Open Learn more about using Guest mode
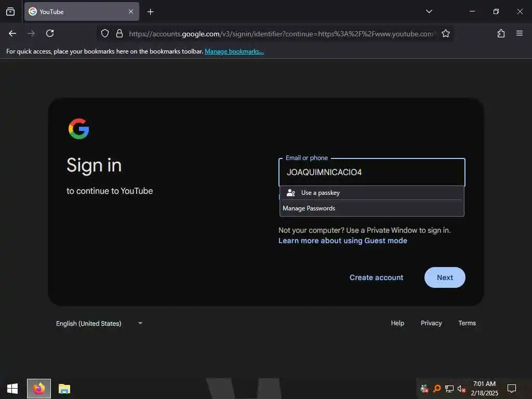This screenshot has width=532, height=399. click(x=343, y=241)
